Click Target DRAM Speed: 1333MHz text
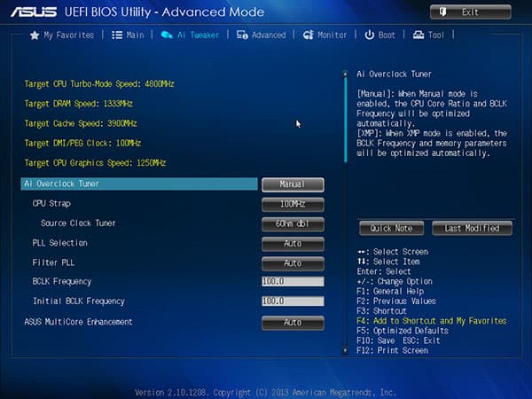 pyautogui.click(x=78, y=104)
